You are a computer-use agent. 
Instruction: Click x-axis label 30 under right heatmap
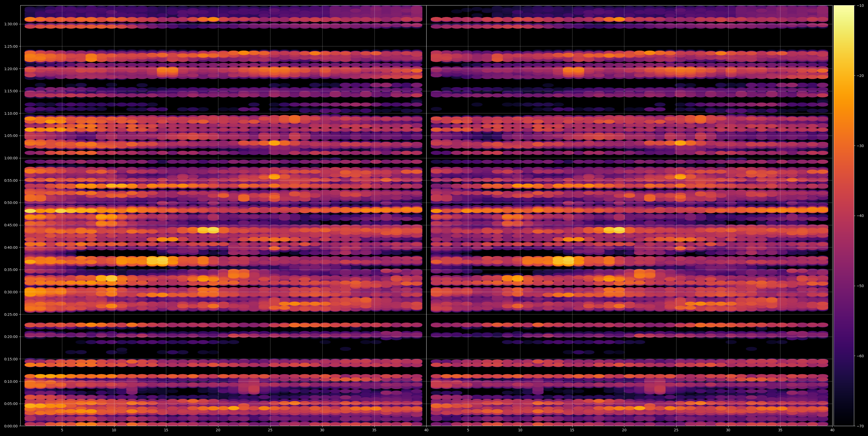[x=728, y=430]
